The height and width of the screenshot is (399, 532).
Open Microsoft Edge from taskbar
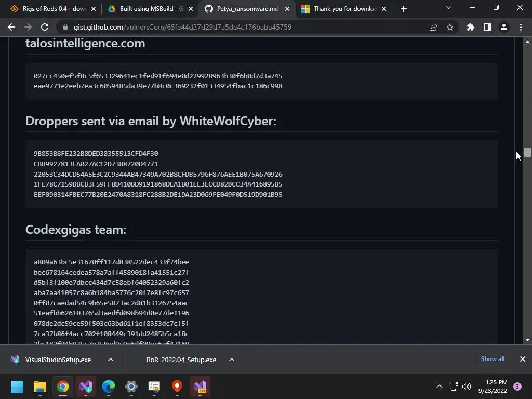click(109, 387)
